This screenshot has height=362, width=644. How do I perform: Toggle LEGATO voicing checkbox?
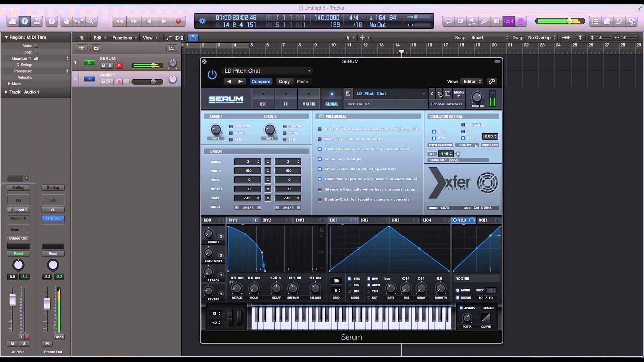pos(458,297)
